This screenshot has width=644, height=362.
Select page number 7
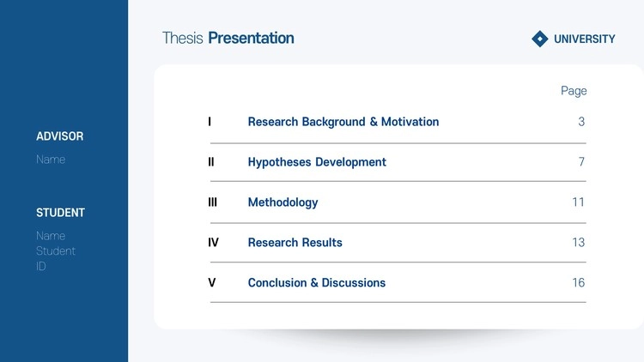pos(581,162)
